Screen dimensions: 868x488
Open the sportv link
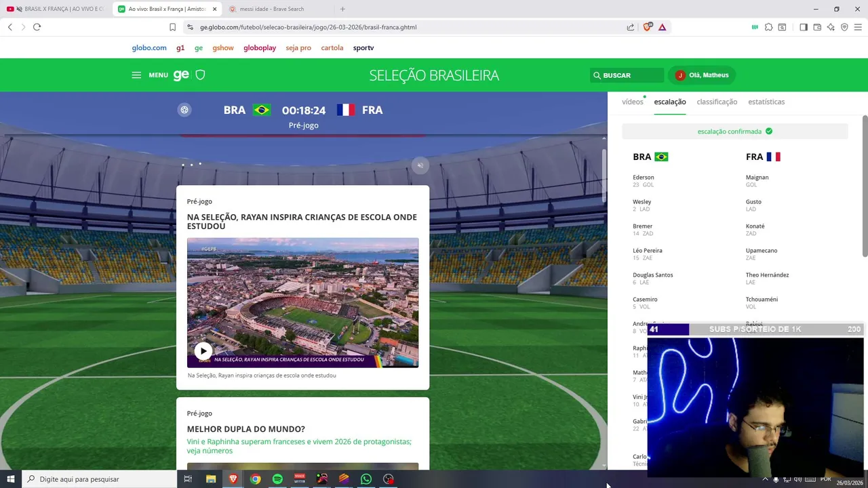(363, 48)
